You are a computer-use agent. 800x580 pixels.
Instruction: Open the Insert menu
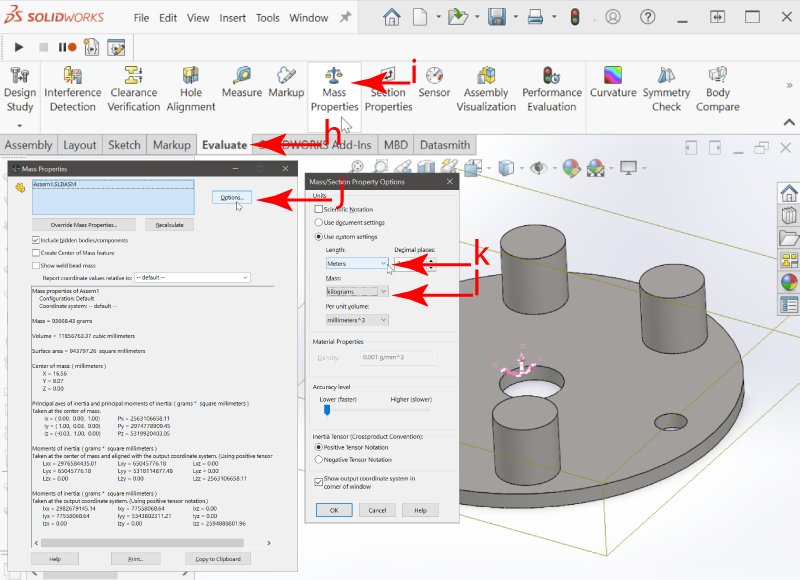point(233,18)
